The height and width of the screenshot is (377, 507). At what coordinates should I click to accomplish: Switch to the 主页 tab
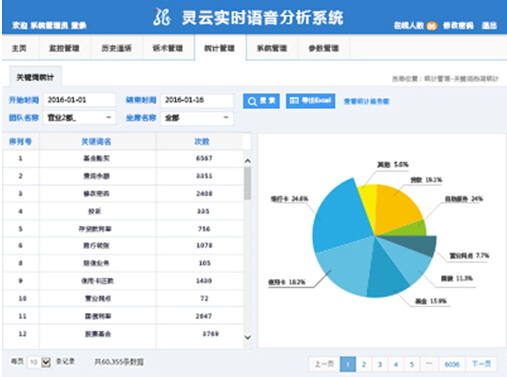click(x=19, y=48)
